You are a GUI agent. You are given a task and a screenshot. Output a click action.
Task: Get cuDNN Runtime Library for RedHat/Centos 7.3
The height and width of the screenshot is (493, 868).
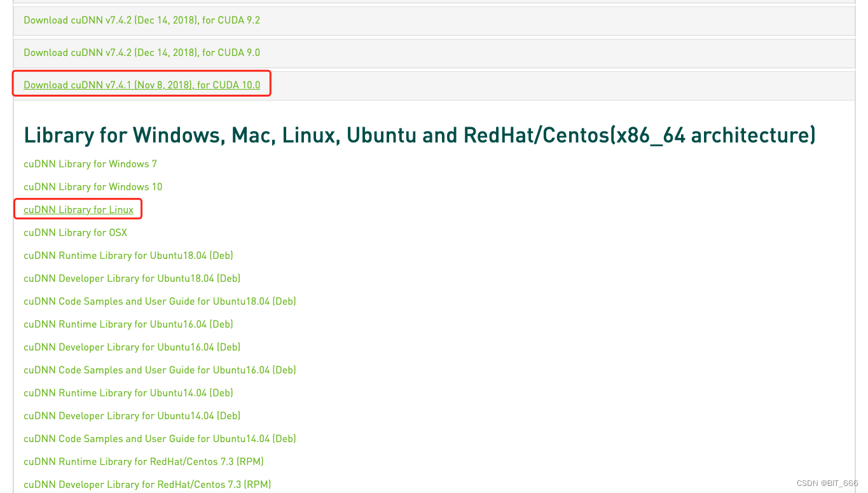click(x=144, y=462)
